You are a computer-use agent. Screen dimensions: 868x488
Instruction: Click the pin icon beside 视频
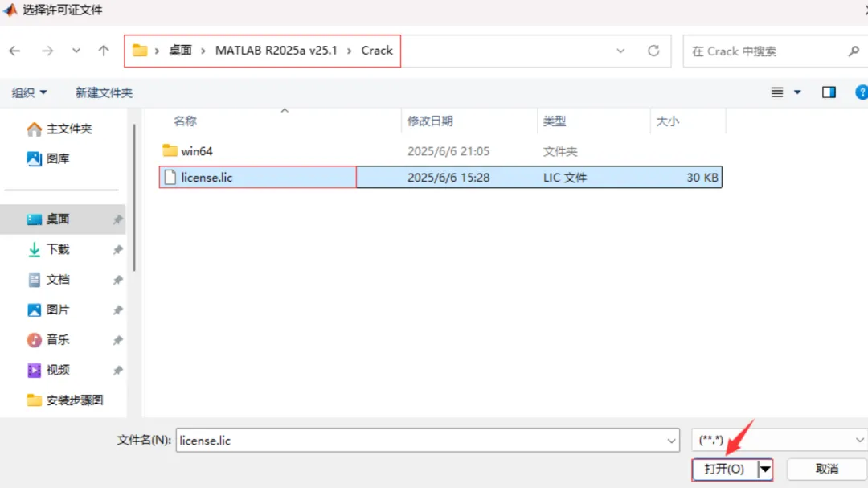coord(117,370)
